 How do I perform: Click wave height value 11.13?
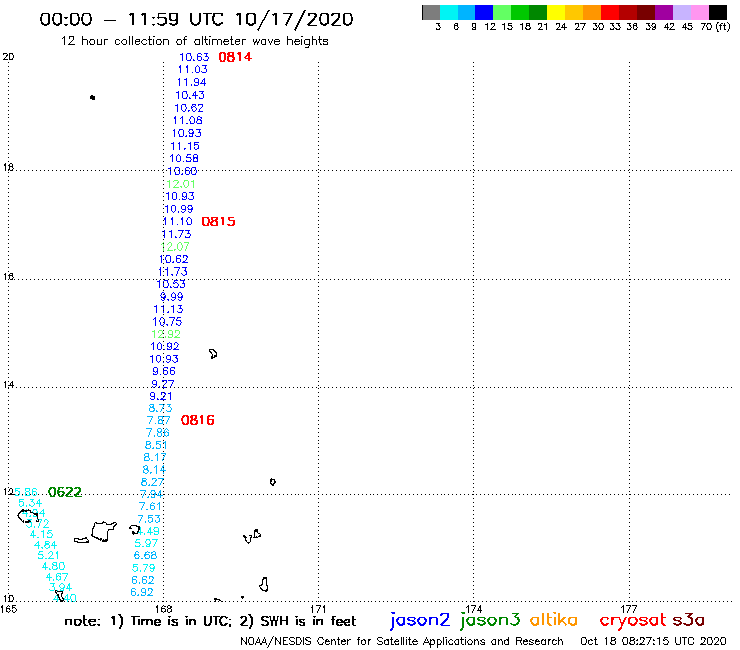168,310
